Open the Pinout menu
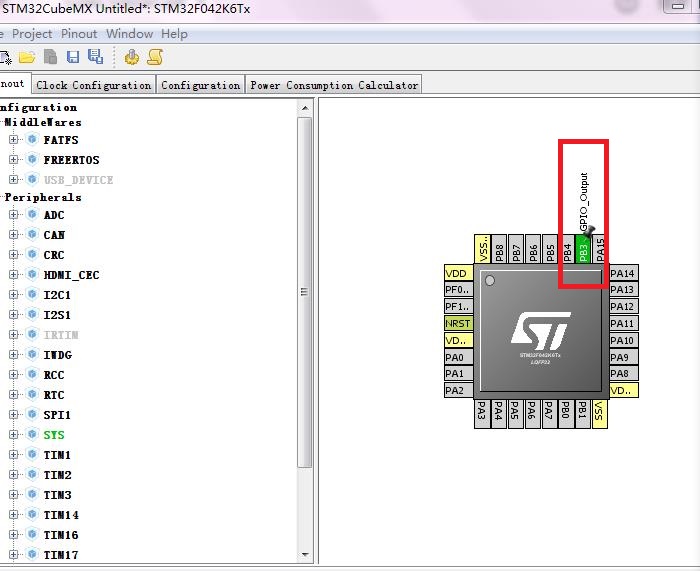 79,34
